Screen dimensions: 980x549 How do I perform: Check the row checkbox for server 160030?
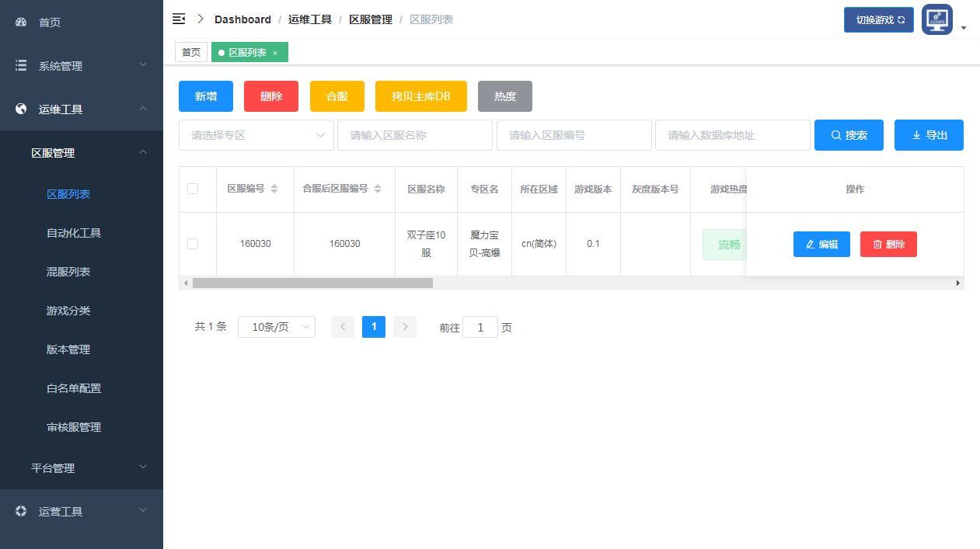coord(193,244)
